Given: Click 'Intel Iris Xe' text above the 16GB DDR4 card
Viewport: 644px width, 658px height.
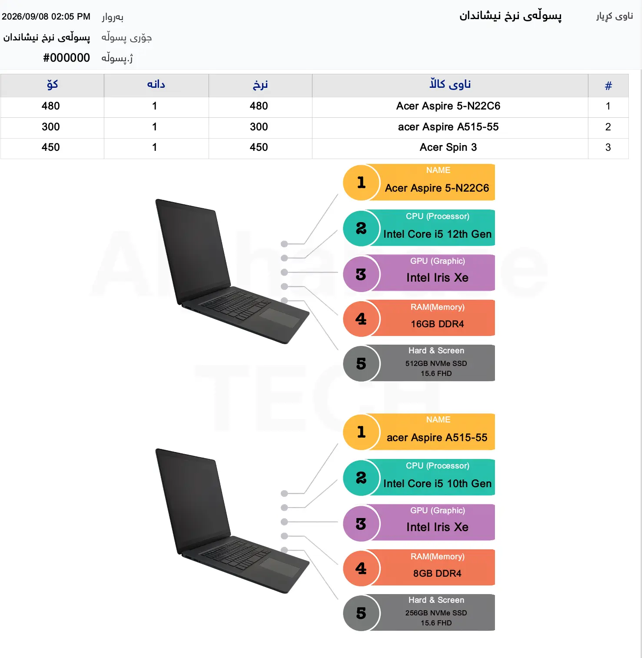Looking at the screenshot, I should point(438,278).
